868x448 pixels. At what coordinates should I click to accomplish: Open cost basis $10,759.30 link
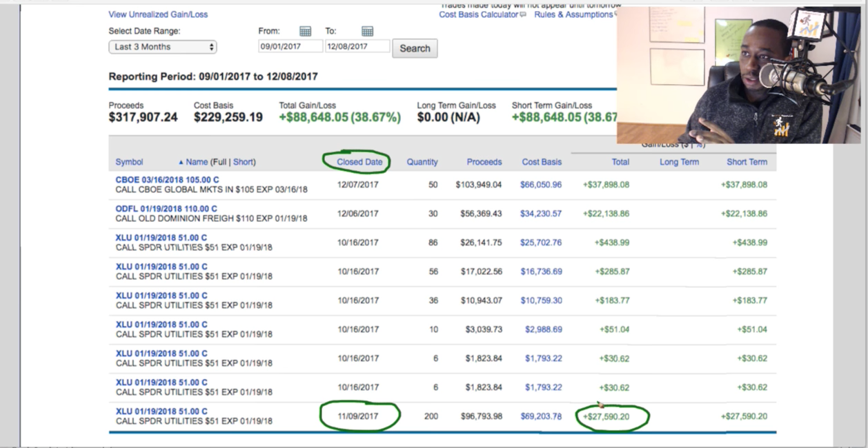[541, 301]
